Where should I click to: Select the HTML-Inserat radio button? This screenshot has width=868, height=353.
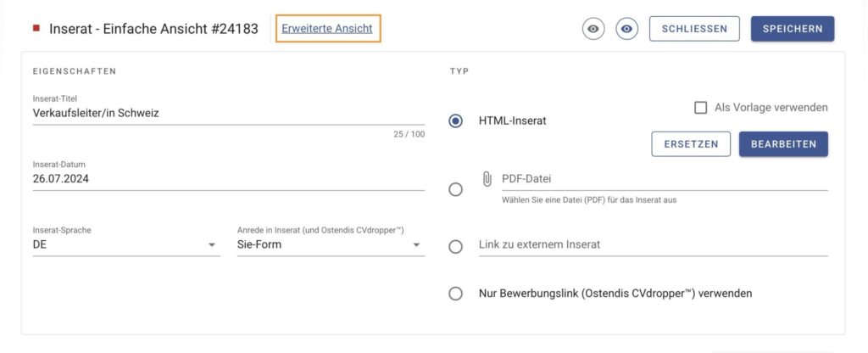pyautogui.click(x=456, y=121)
